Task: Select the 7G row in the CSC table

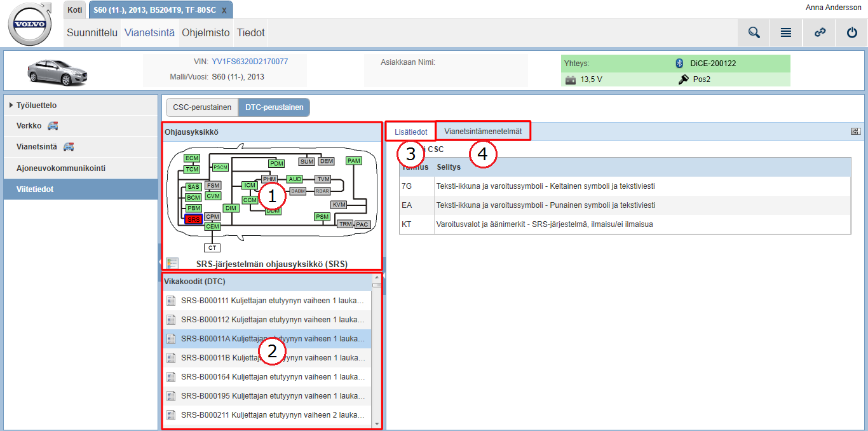Action: click(x=625, y=186)
